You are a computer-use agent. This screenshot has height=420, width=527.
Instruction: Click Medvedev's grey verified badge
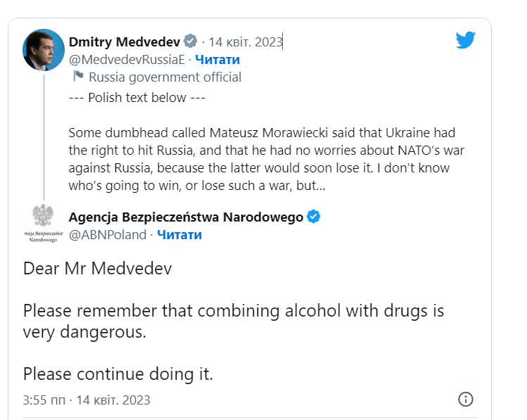191,41
